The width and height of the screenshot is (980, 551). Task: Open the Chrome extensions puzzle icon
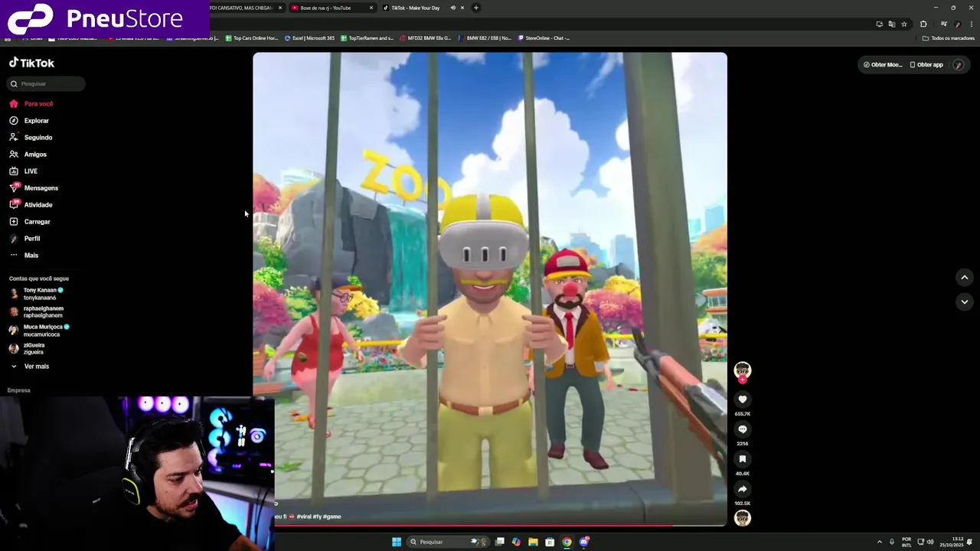click(x=923, y=24)
